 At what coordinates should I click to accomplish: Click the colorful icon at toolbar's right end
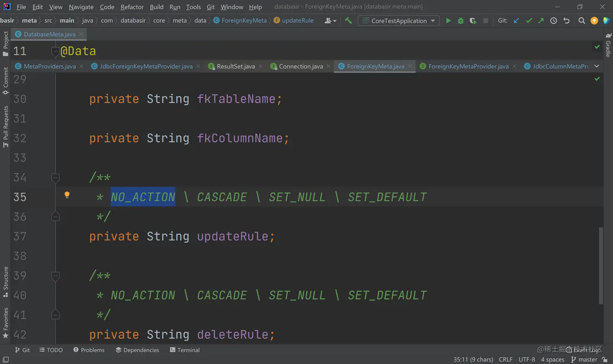click(607, 20)
